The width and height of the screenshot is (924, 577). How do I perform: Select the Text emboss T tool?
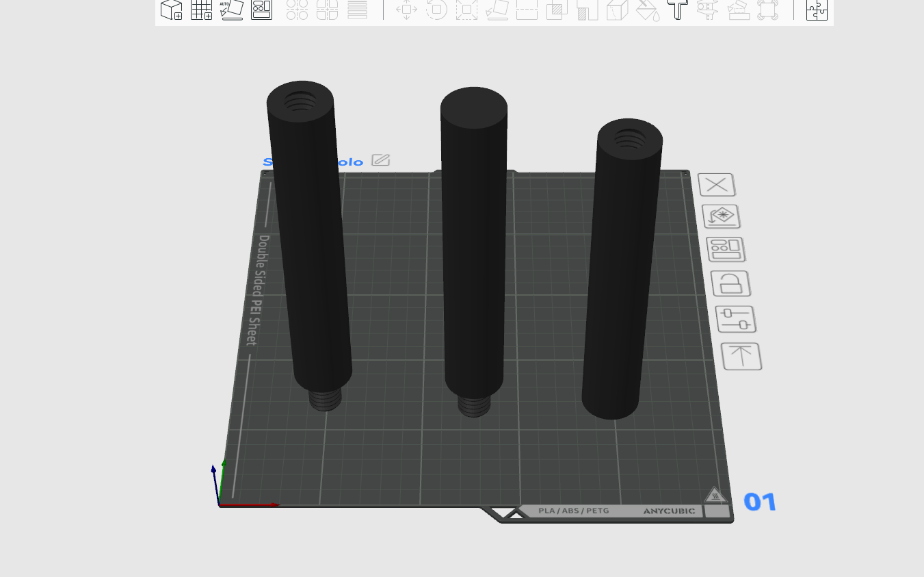click(677, 10)
